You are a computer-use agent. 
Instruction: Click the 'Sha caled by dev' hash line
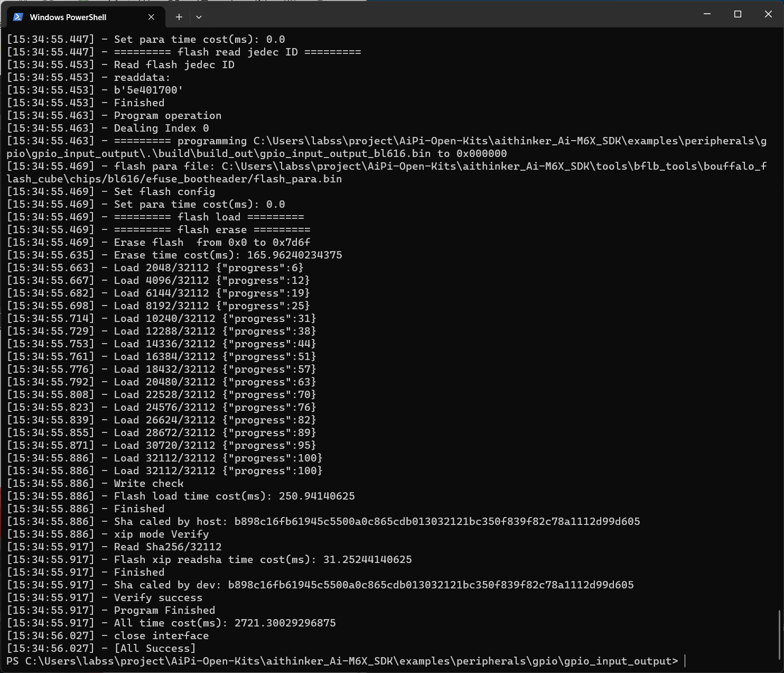(320, 585)
